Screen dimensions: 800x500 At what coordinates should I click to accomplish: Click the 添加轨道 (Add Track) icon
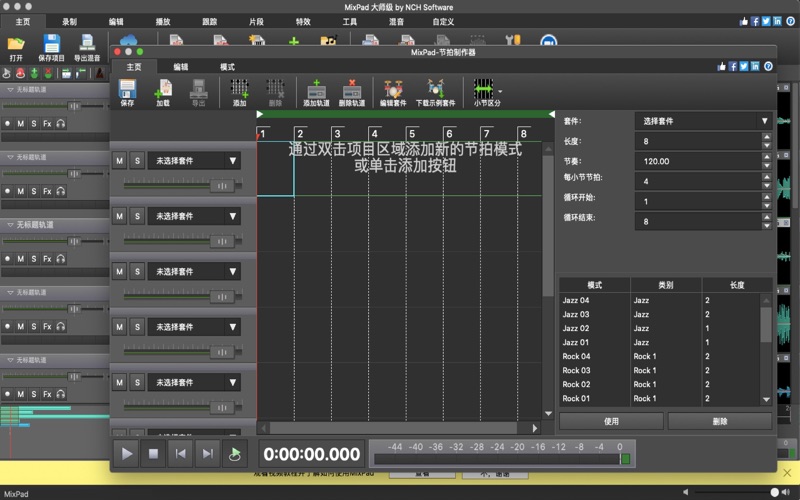coord(316,91)
